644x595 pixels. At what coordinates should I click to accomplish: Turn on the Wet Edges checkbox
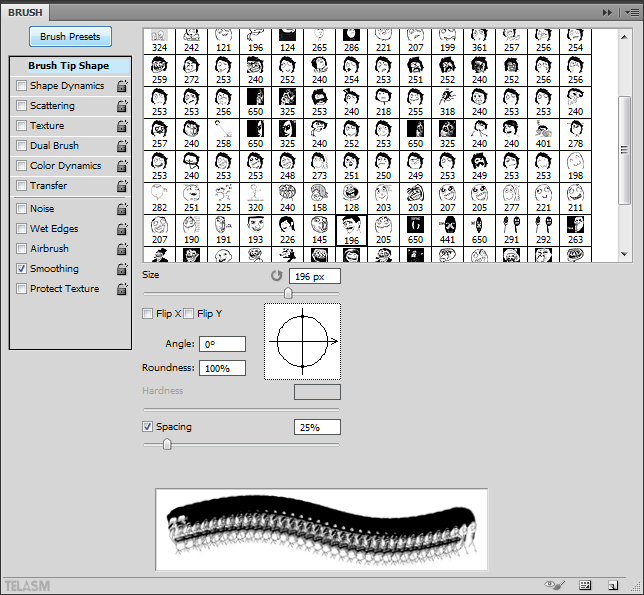(21, 228)
